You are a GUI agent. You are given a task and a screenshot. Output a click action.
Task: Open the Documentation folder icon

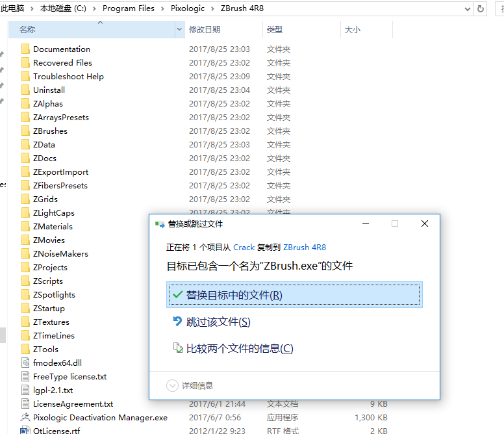tap(26, 49)
